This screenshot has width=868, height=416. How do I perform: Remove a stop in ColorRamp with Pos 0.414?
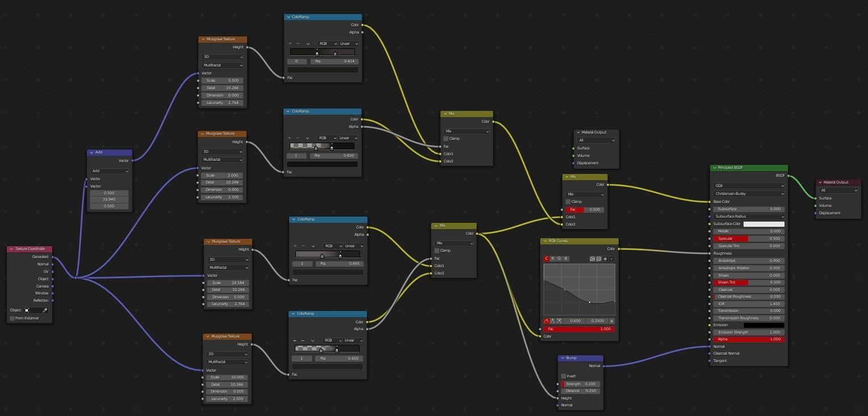298,44
